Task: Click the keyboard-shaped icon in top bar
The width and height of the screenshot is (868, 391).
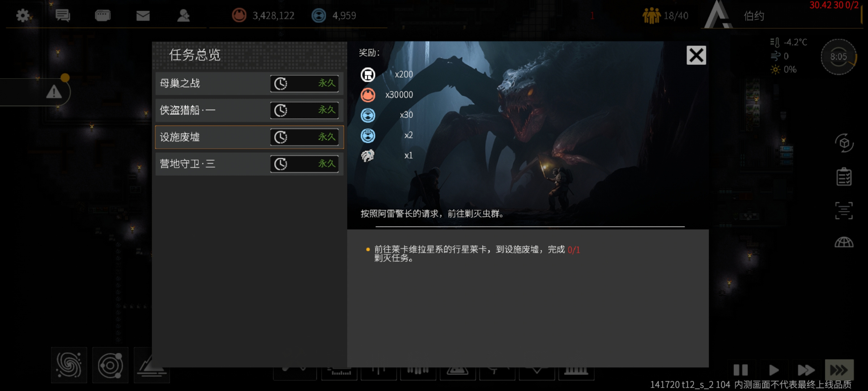Action: pyautogui.click(x=103, y=16)
